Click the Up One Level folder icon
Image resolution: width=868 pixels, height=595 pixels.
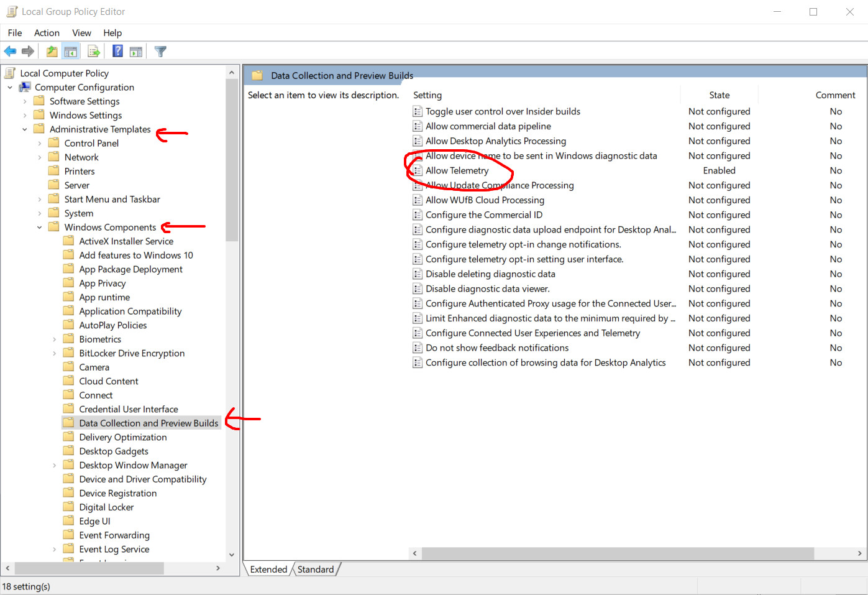pos(52,52)
